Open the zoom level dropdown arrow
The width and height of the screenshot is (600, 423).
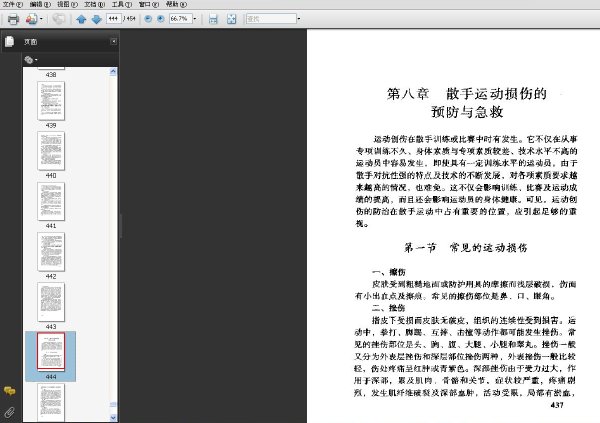tap(195, 18)
